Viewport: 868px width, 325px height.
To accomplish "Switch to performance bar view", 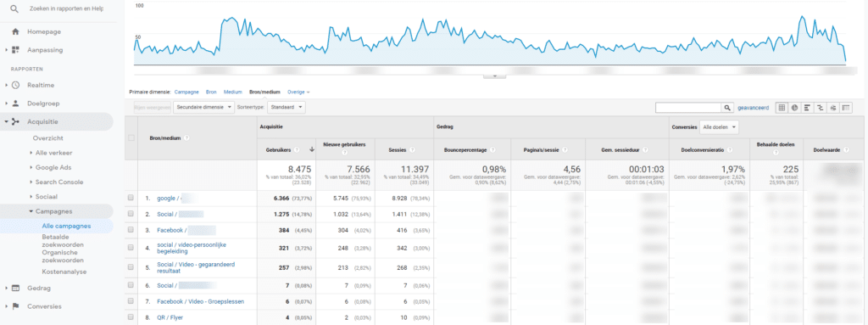I will tap(807, 108).
